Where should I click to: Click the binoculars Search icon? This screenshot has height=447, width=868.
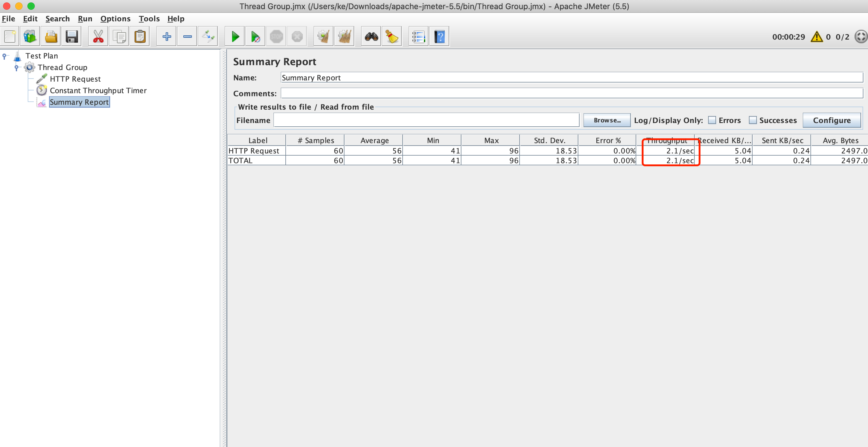[371, 36]
